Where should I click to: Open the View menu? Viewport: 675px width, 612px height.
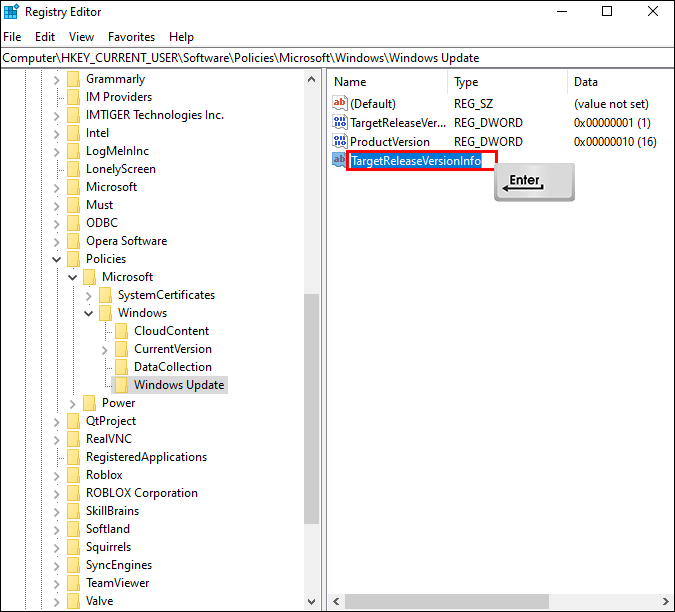[x=81, y=37]
